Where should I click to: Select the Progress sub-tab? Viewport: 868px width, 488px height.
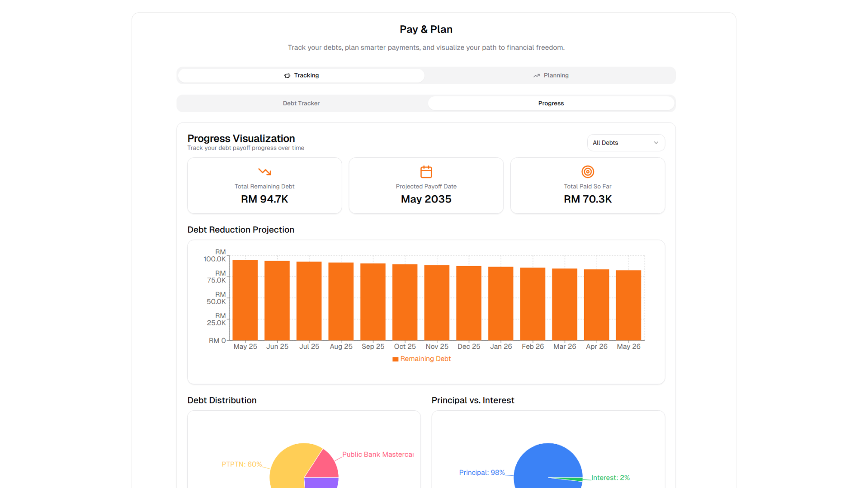551,103
